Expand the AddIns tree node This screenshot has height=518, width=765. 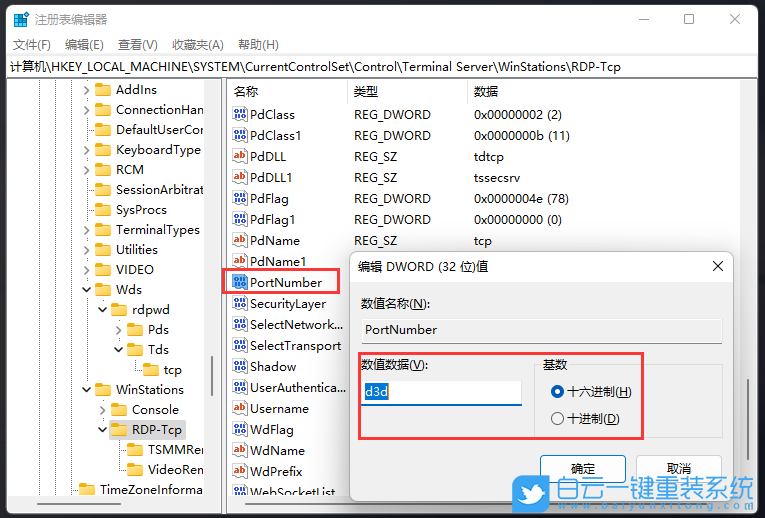point(86,90)
